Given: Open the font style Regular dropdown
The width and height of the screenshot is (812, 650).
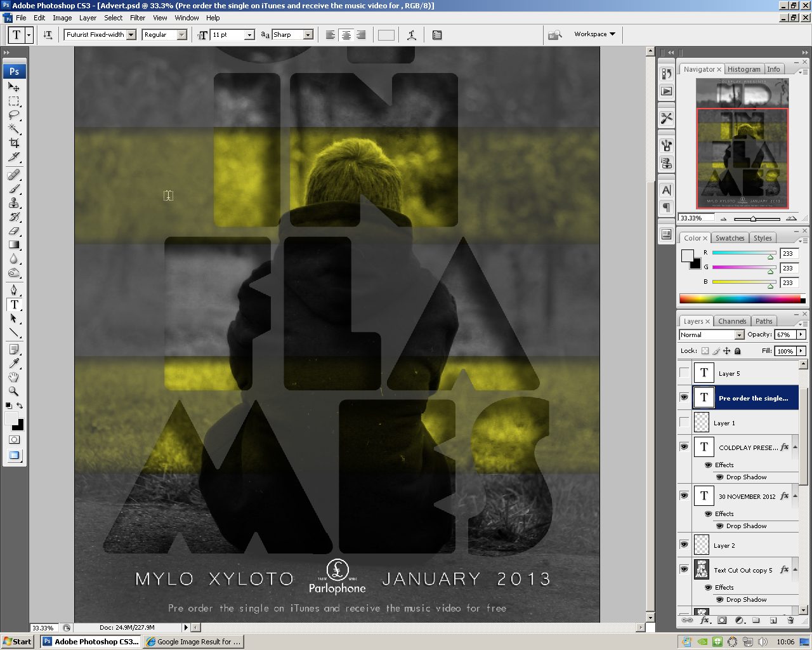Looking at the screenshot, I should click(182, 35).
